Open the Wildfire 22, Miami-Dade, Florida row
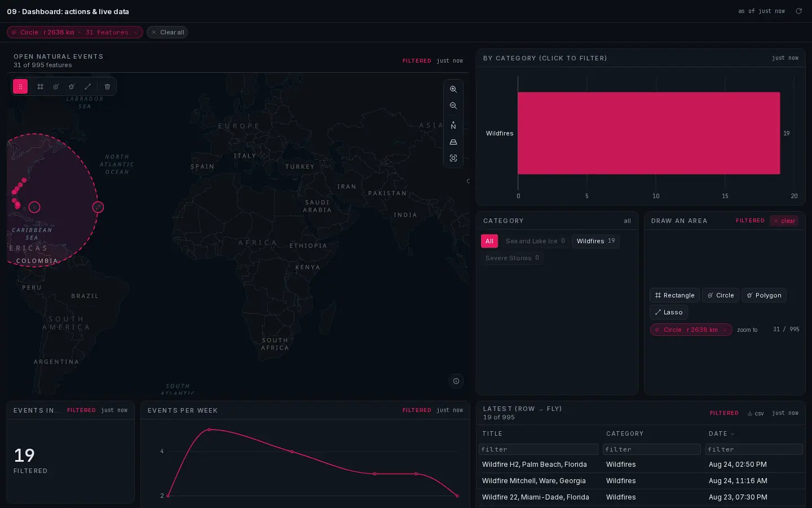The image size is (812, 508). coord(641,497)
